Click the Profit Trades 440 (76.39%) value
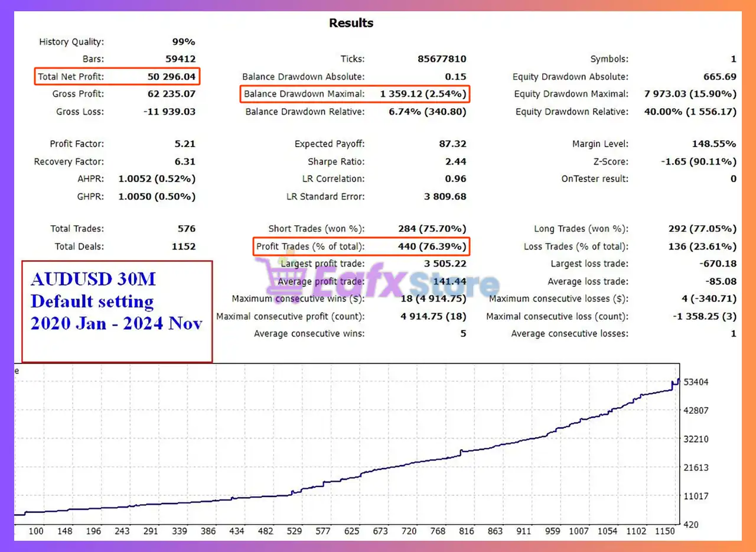The height and width of the screenshot is (552, 756). click(432, 246)
